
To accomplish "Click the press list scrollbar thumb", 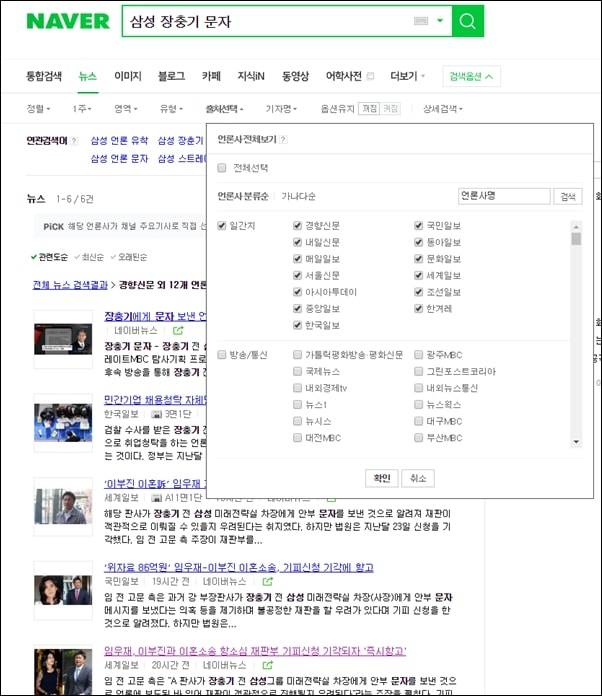I will click(576, 239).
